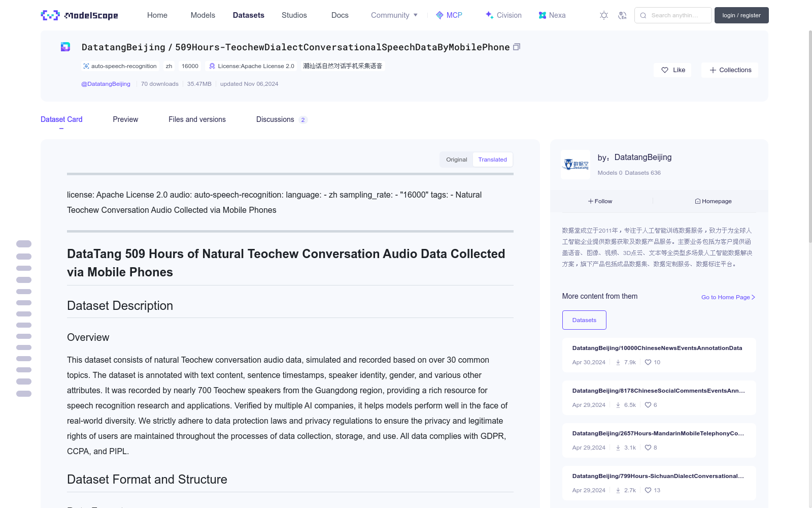The height and width of the screenshot is (508, 812).
Task: Click the Homepage house icon
Action: point(698,201)
